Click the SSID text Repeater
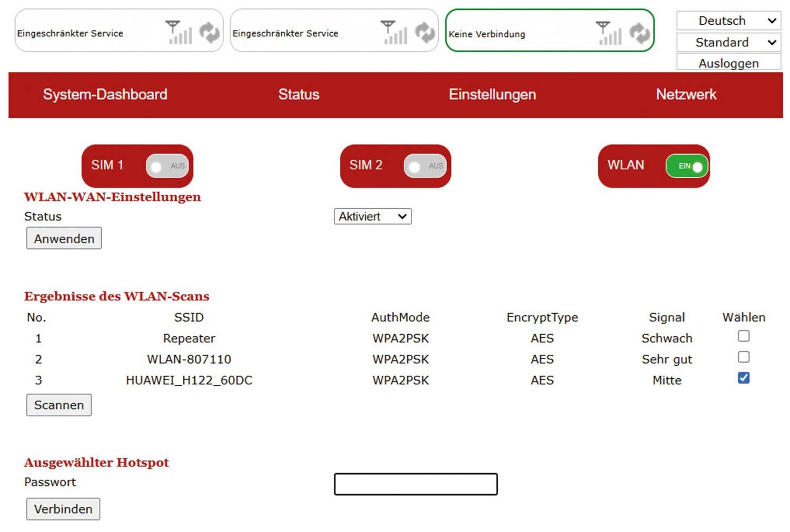 point(189,338)
